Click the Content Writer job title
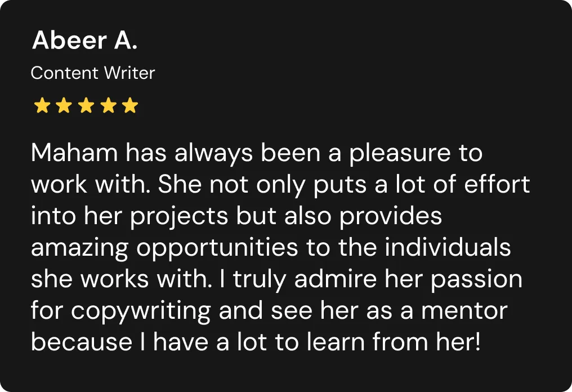Image resolution: width=572 pixels, height=392 pixels. pyautogui.click(x=93, y=73)
